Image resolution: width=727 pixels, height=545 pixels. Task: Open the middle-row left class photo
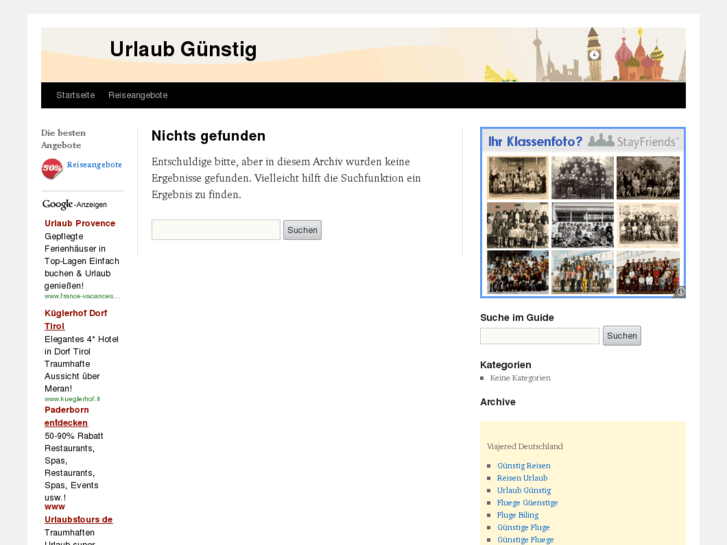point(517,225)
